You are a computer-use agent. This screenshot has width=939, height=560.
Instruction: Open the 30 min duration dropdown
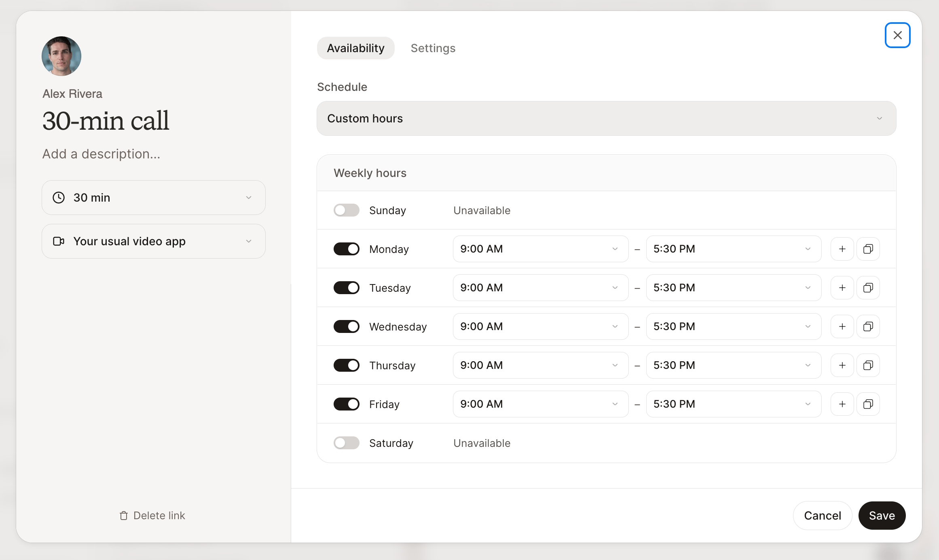pyautogui.click(x=154, y=198)
